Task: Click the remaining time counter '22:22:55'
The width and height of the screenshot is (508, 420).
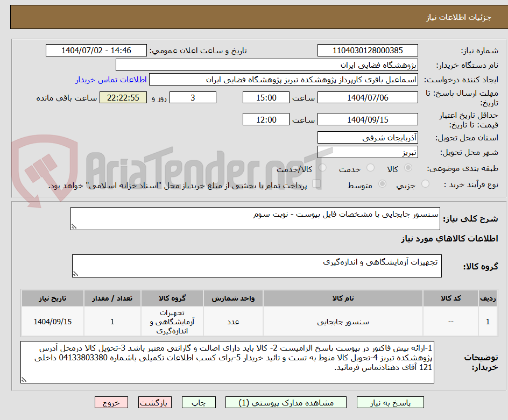Action: tap(123, 98)
